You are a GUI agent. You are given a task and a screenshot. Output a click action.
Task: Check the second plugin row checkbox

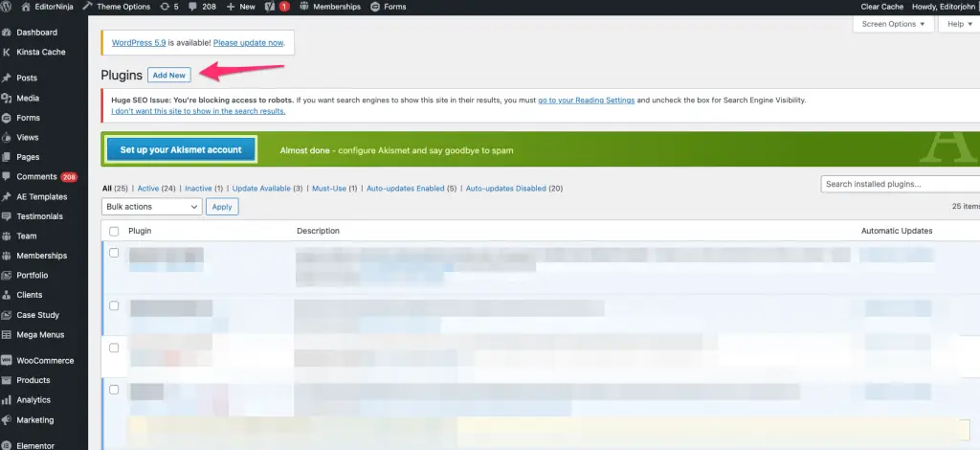coord(114,305)
